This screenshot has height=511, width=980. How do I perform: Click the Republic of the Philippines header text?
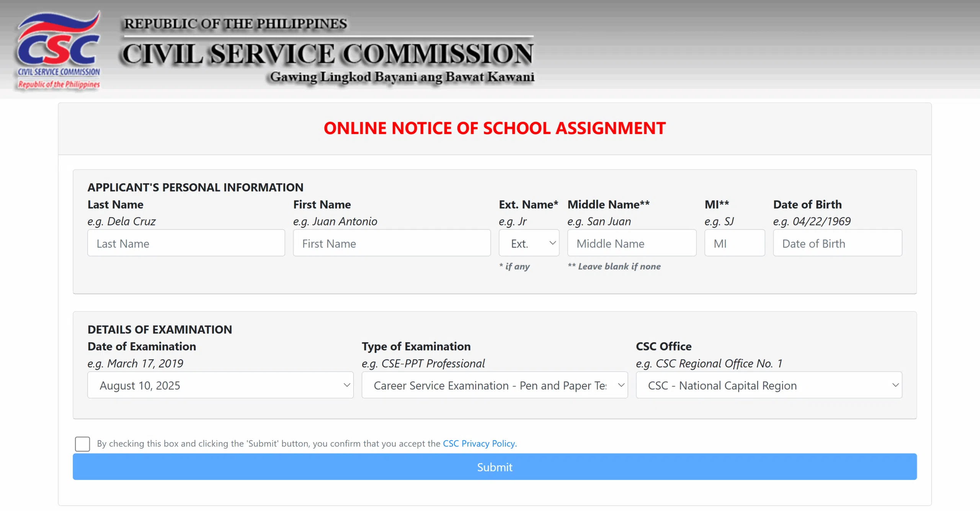click(235, 24)
